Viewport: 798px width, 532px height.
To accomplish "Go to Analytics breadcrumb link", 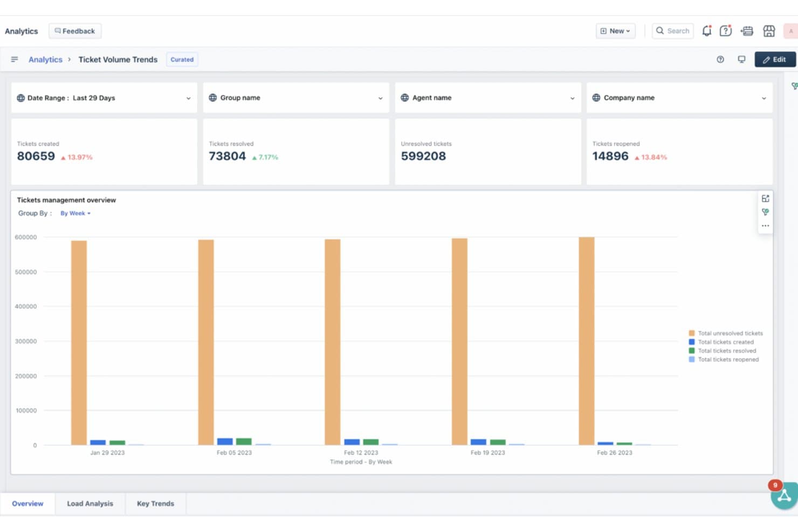I will click(x=45, y=59).
